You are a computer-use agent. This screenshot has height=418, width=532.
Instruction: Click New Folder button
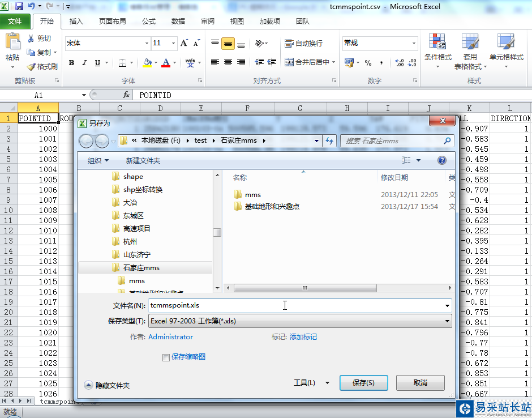point(143,161)
